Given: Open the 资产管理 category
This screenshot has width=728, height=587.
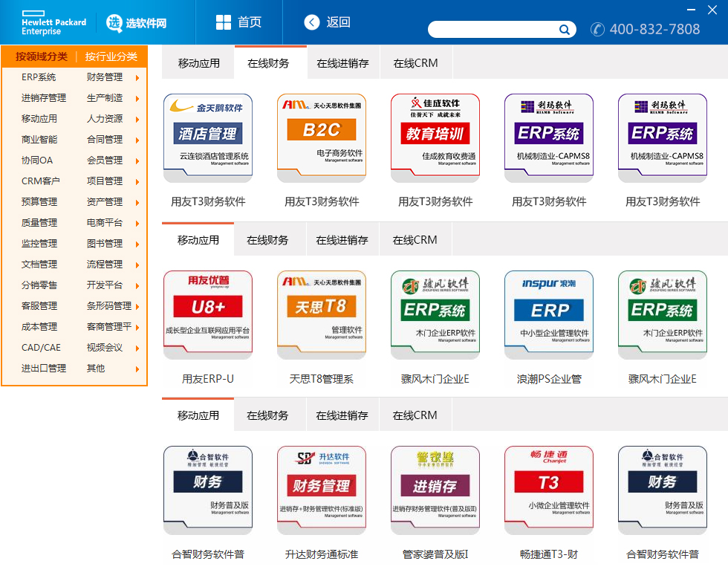Looking at the screenshot, I should point(105,202).
